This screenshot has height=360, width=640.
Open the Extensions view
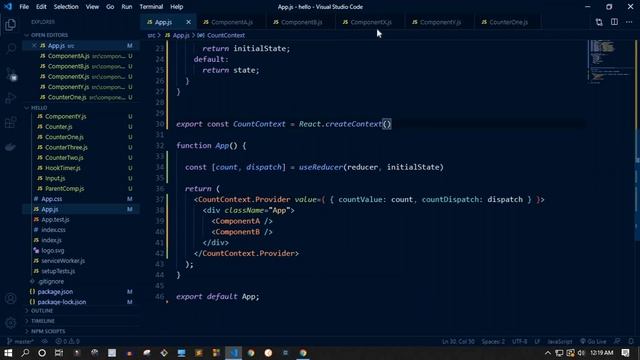11,122
